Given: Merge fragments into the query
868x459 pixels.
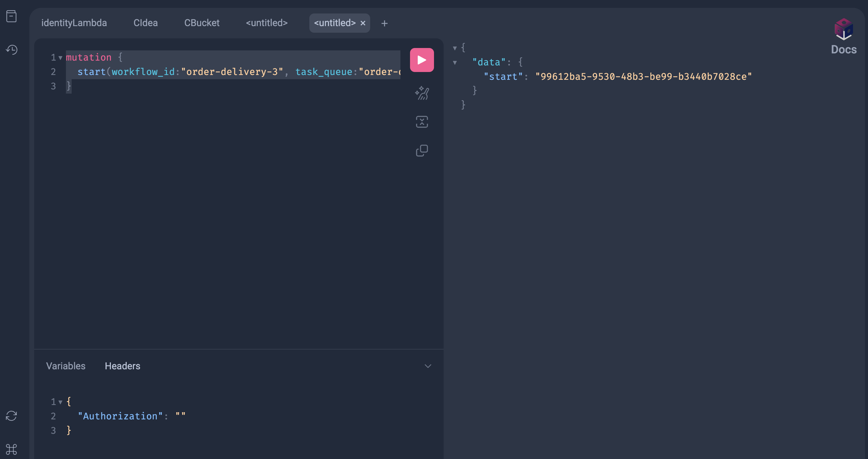Looking at the screenshot, I should click(422, 122).
